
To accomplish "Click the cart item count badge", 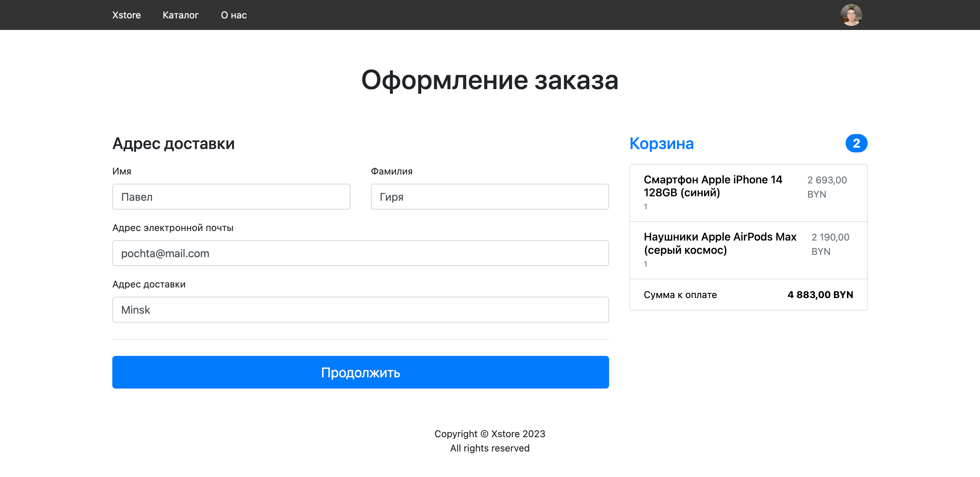I will coord(856,143).
